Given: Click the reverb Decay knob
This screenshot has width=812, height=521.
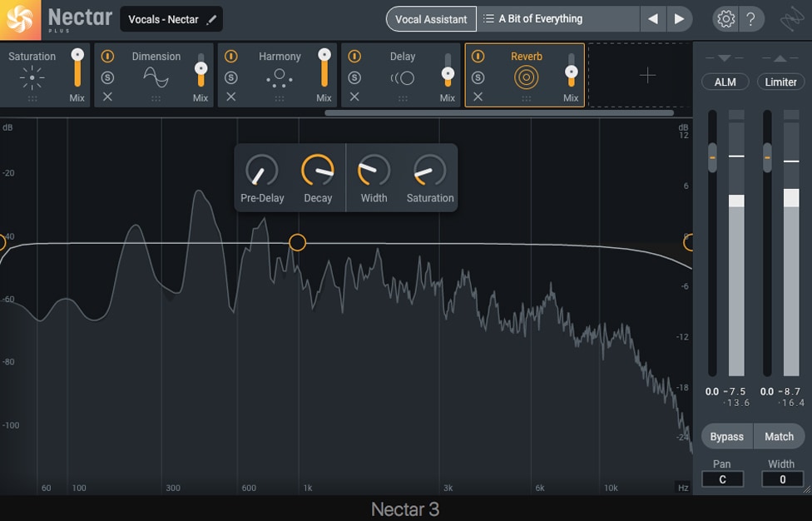Looking at the screenshot, I should (318, 170).
